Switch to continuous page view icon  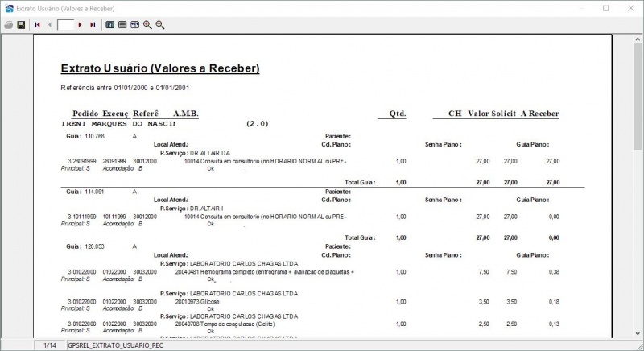pyautogui.click(x=122, y=25)
